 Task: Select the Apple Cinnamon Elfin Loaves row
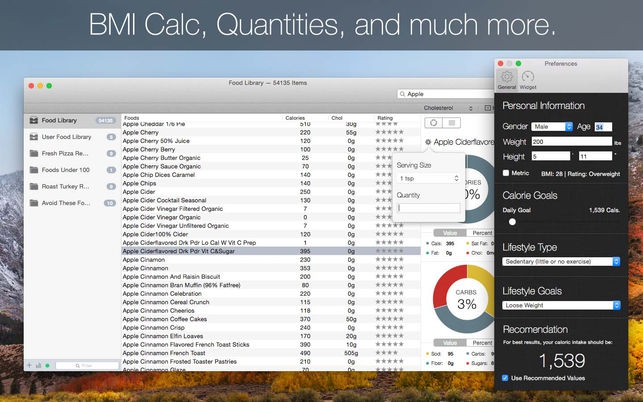pos(271,336)
